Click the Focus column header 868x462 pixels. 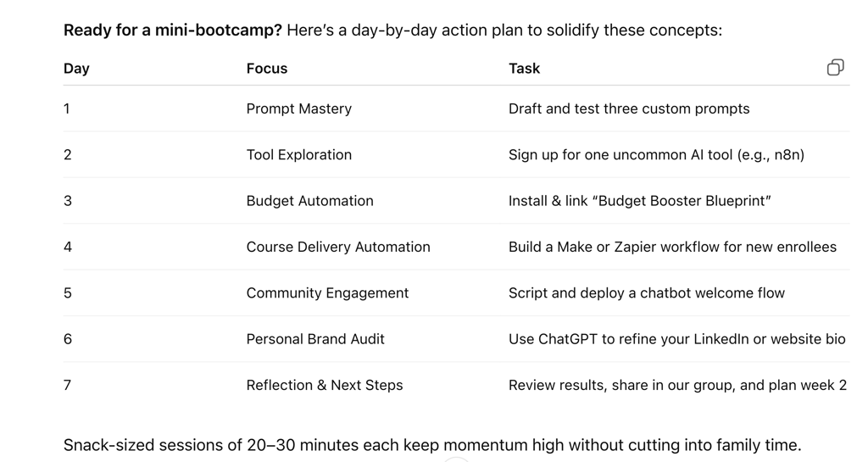coord(267,69)
